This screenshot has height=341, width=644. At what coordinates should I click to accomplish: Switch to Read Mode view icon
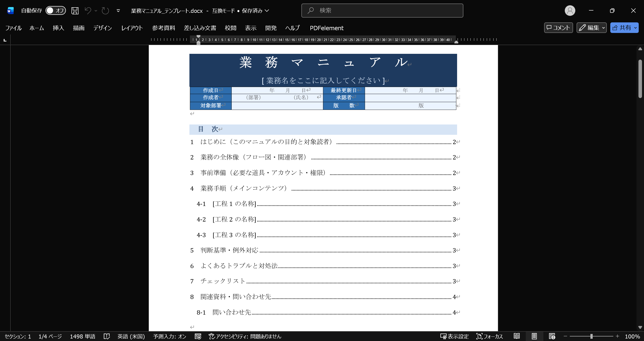tap(517, 336)
